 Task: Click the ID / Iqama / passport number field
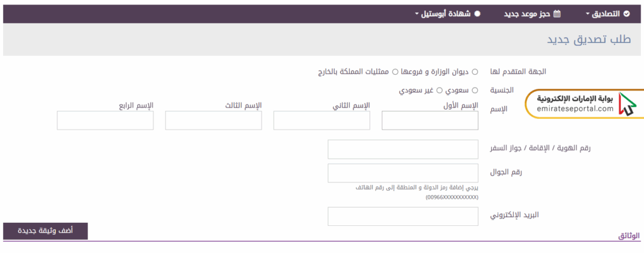click(403, 150)
